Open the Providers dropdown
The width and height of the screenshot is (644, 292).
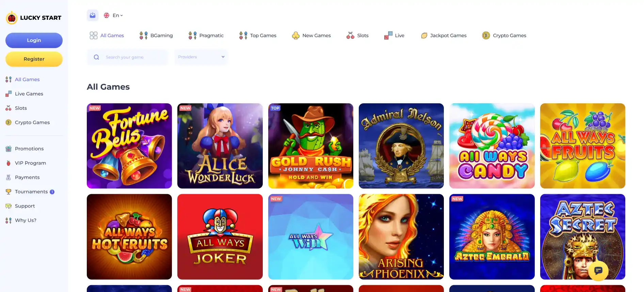(201, 57)
